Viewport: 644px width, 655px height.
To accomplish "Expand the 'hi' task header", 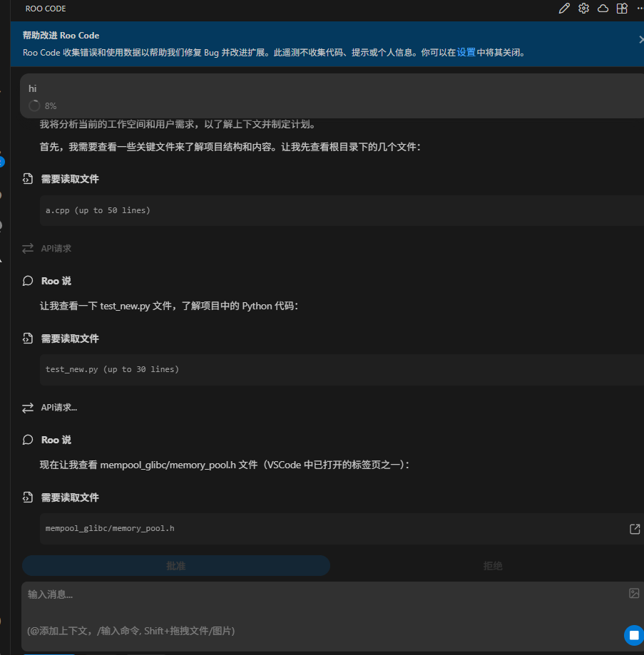I will coord(332,96).
